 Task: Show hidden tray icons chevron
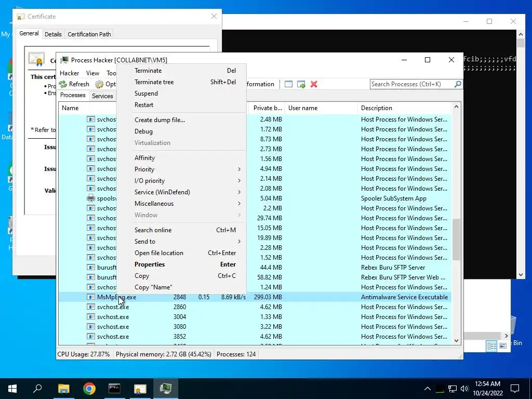(x=428, y=389)
